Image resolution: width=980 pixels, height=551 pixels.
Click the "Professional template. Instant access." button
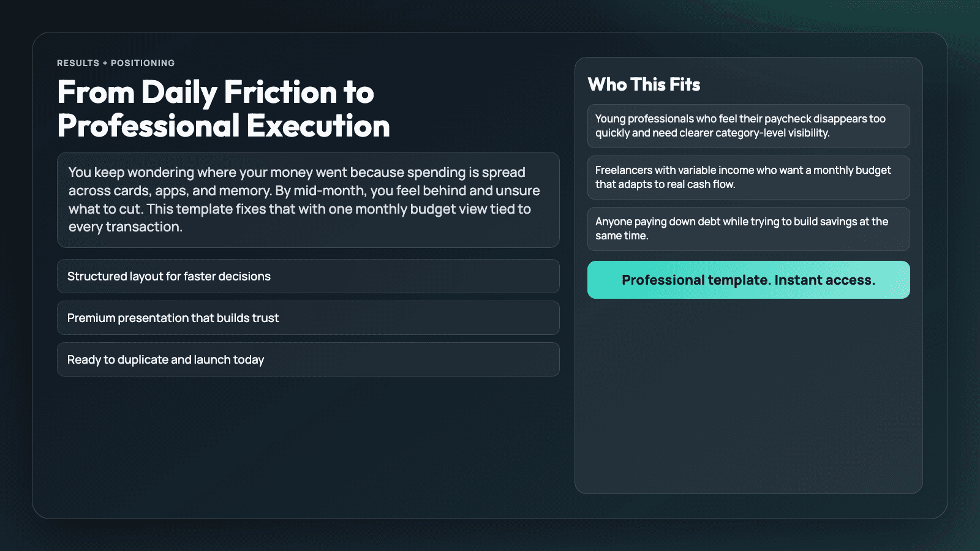[x=748, y=280]
